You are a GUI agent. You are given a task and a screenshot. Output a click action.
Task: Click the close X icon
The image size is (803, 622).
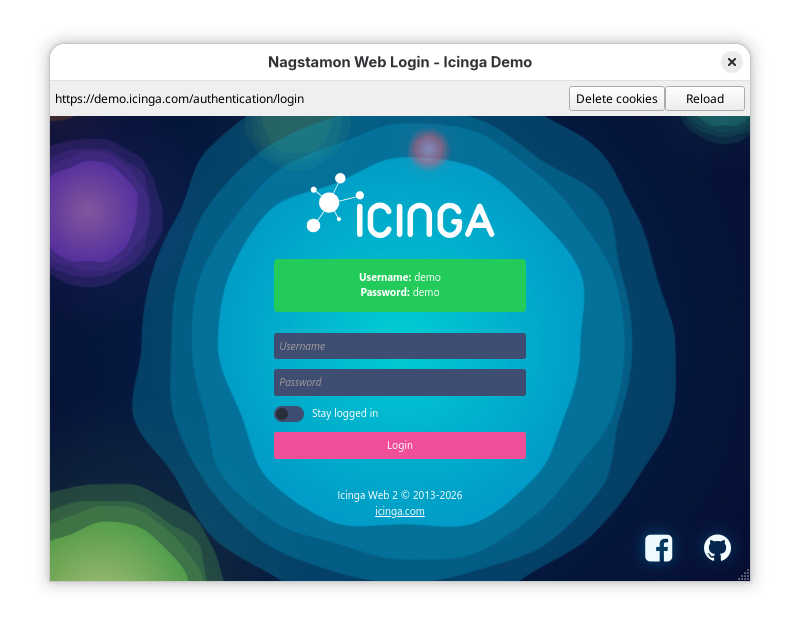[x=732, y=61]
